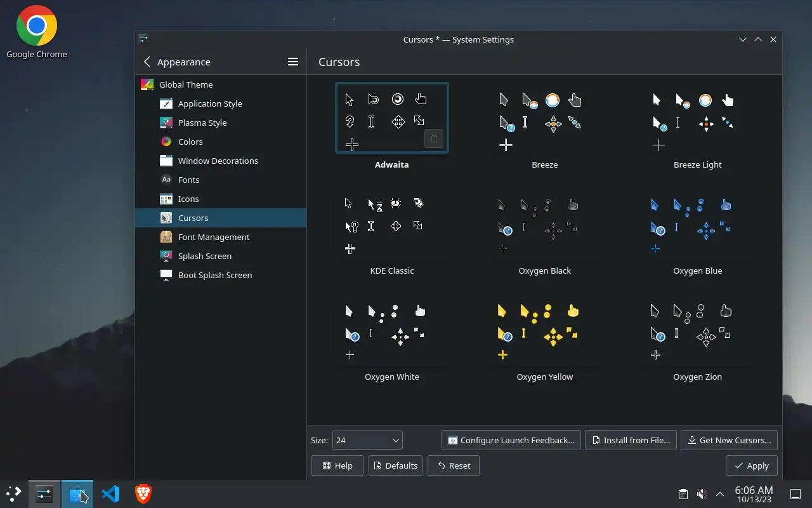Image resolution: width=812 pixels, height=508 pixels.
Task: Select the Adwaita cursor theme
Action: click(392, 127)
